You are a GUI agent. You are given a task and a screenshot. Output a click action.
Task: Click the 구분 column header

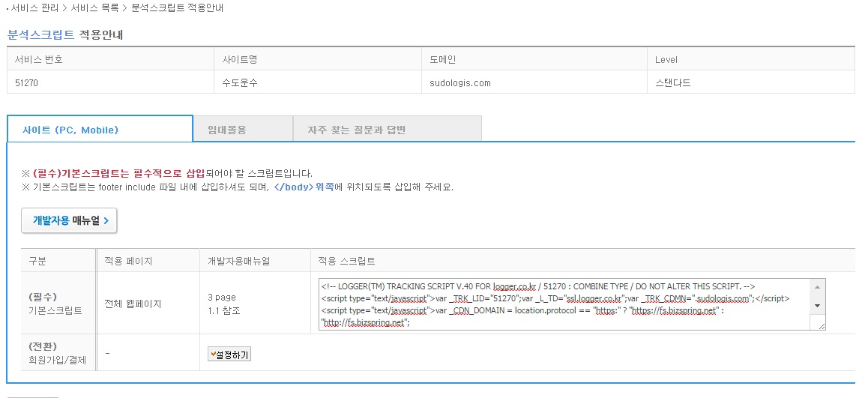pyautogui.click(x=58, y=261)
